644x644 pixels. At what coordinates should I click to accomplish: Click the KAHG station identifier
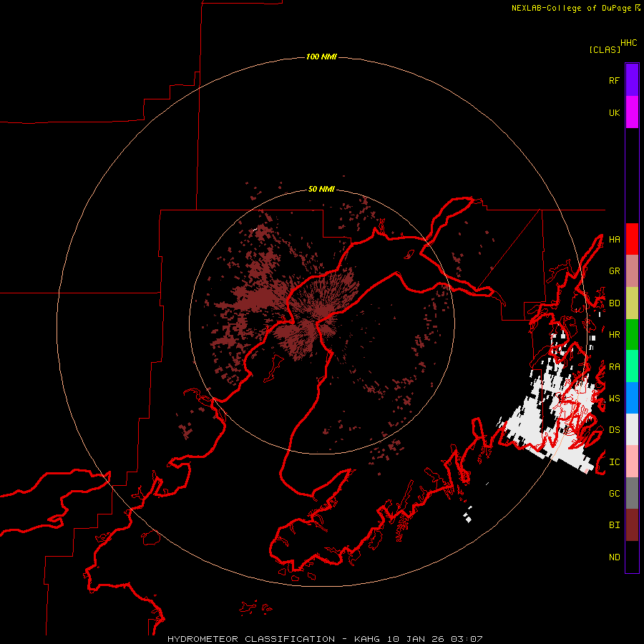pos(366,639)
